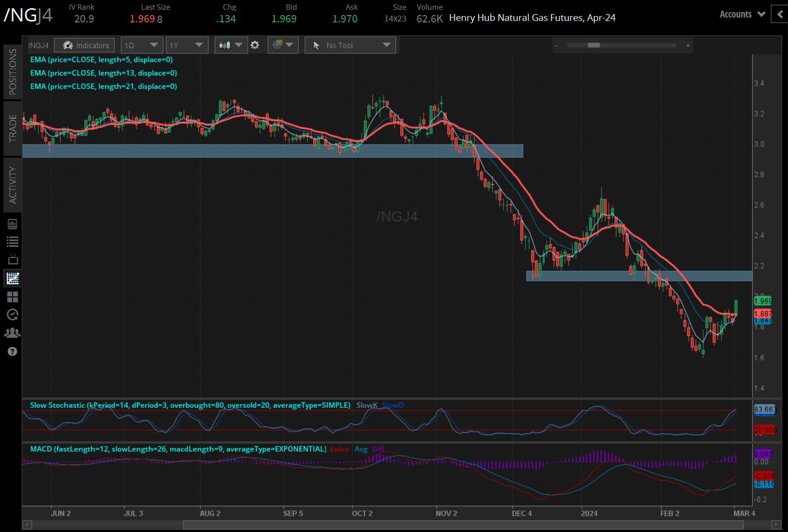Image resolution: width=788 pixels, height=532 pixels.
Task: Expand the 1D aggregation dropdown
Action: pos(141,45)
